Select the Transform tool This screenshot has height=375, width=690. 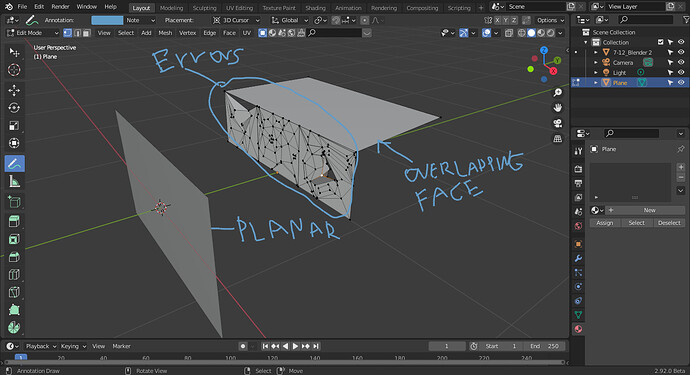coord(14,143)
